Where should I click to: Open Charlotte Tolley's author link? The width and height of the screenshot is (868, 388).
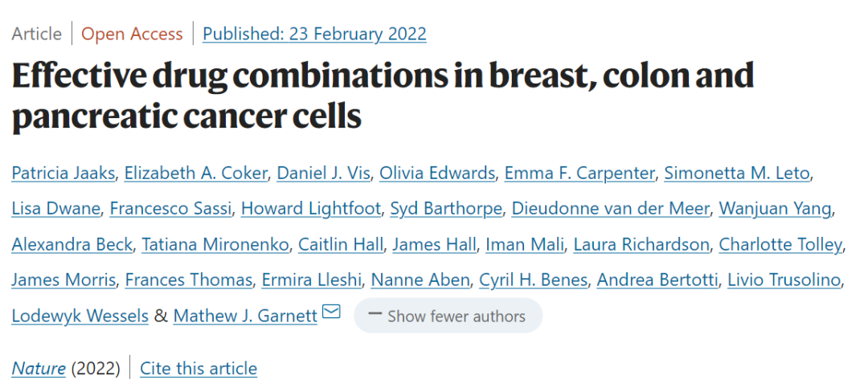point(781,244)
